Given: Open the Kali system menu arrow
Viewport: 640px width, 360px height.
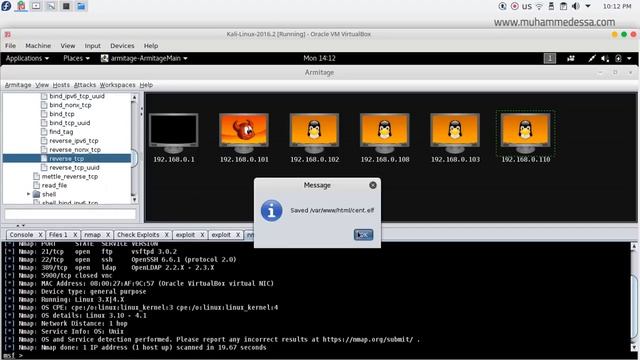Looking at the screenshot, I should (x=629, y=58).
